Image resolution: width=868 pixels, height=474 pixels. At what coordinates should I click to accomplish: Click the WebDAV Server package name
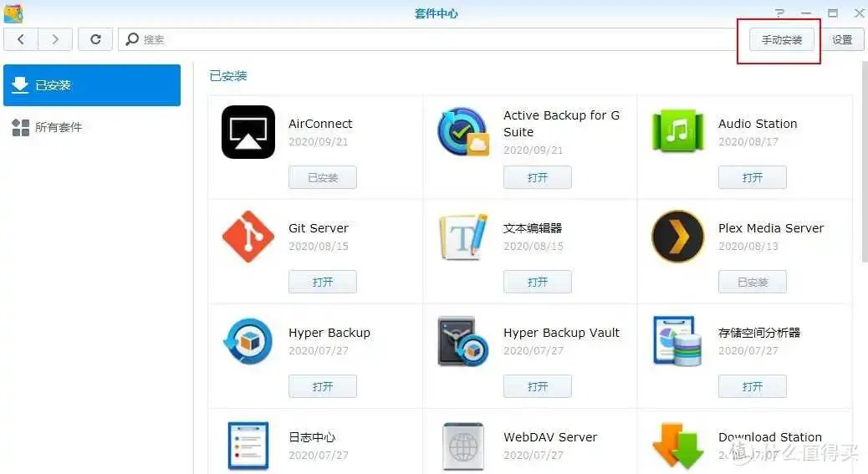(x=550, y=437)
